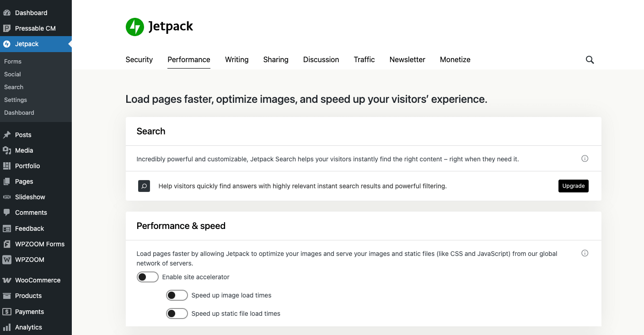Image resolution: width=644 pixels, height=335 pixels.
Task: Toggle Speed up static file load times
Action: click(x=177, y=314)
